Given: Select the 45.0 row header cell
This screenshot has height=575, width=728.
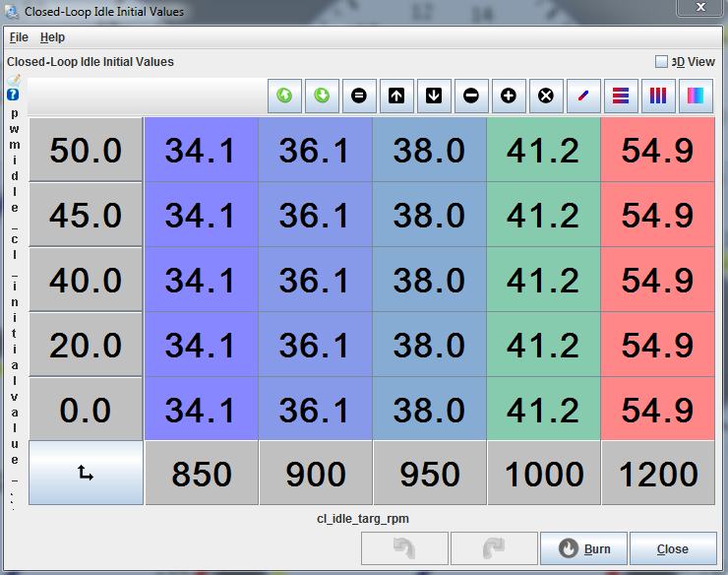Looking at the screenshot, I should point(86,215).
